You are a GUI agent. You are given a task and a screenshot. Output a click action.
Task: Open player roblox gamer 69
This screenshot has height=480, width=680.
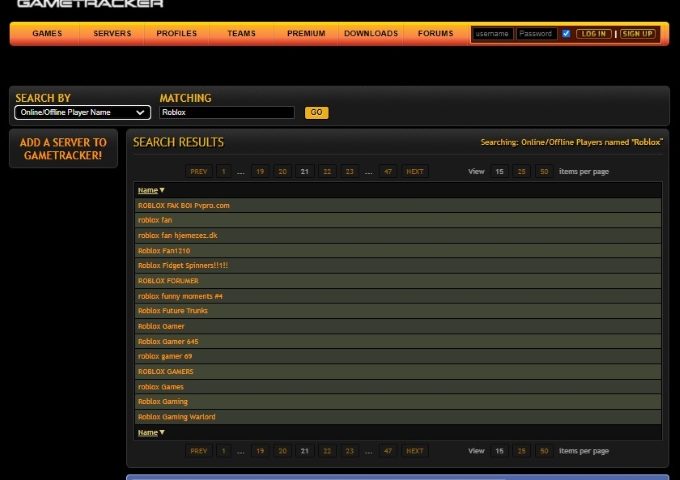click(x=165, y=356)
